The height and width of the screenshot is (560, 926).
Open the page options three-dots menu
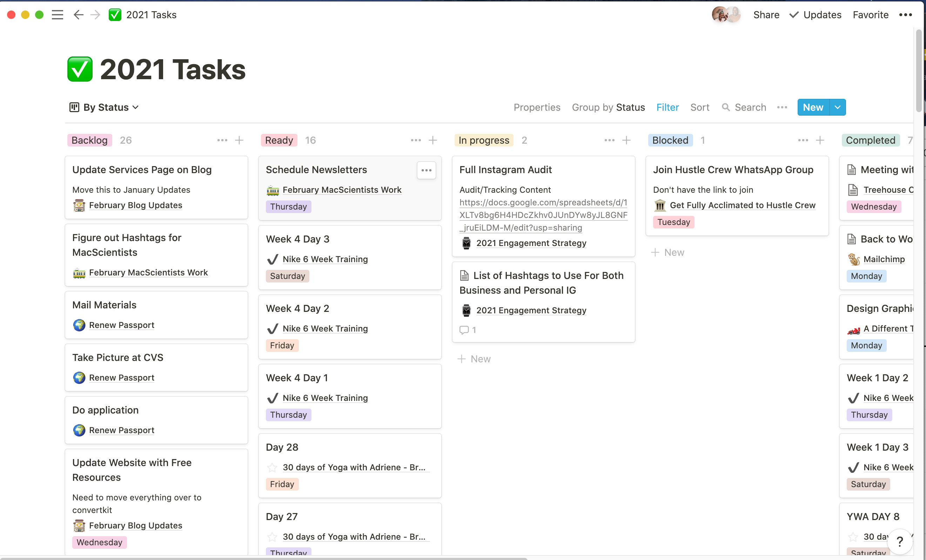pyautogui.click(x=905, y=15)
